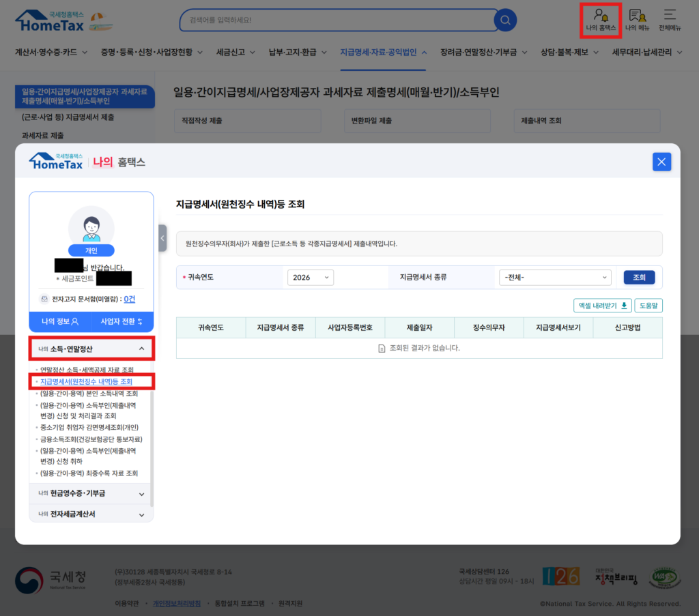The width and height of the screenshot is (699, 616).
Task: Click the 도움말 button
Action: click(x=648, y=306)
